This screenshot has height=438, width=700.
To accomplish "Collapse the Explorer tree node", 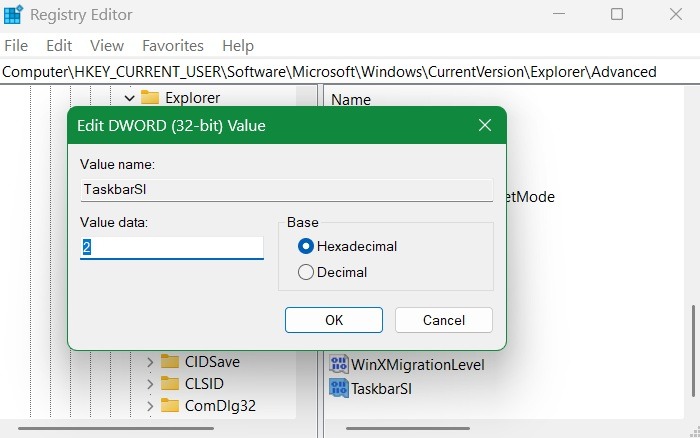I will coord(129,97).
